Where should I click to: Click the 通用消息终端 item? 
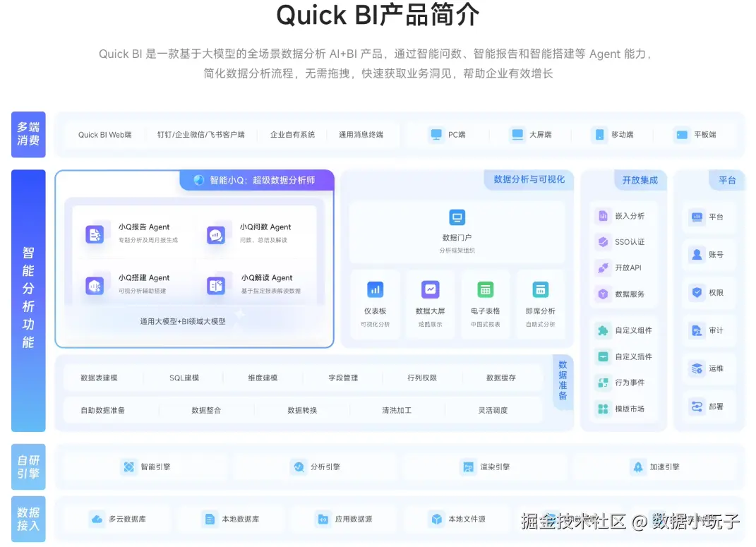tap(361, 135)
